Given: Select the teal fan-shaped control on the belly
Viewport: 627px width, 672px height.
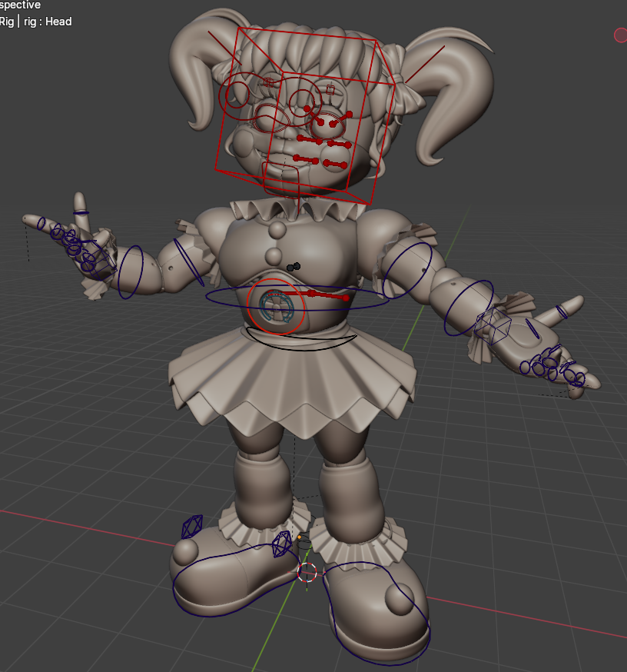Looking at the screenshot, I should click(277, 306).
